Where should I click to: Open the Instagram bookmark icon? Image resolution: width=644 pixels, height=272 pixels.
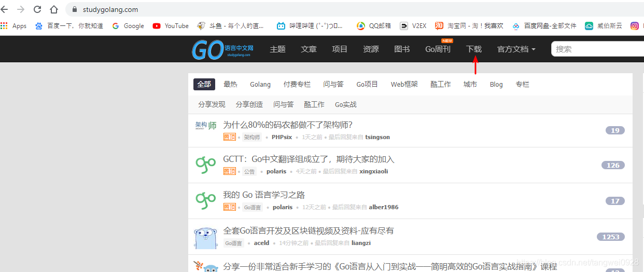pos(634,25)
